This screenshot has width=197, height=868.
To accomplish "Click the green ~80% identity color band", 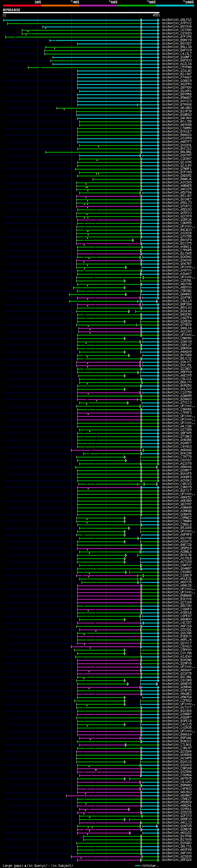I will pos(137,6).
